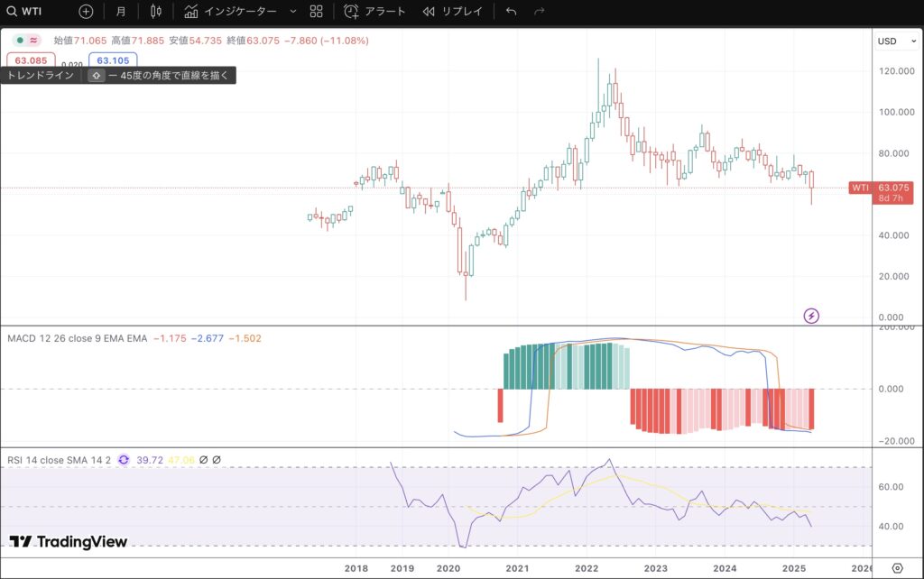
Task: Click MACD value −2.677
Action: click(x=208, y=338)
